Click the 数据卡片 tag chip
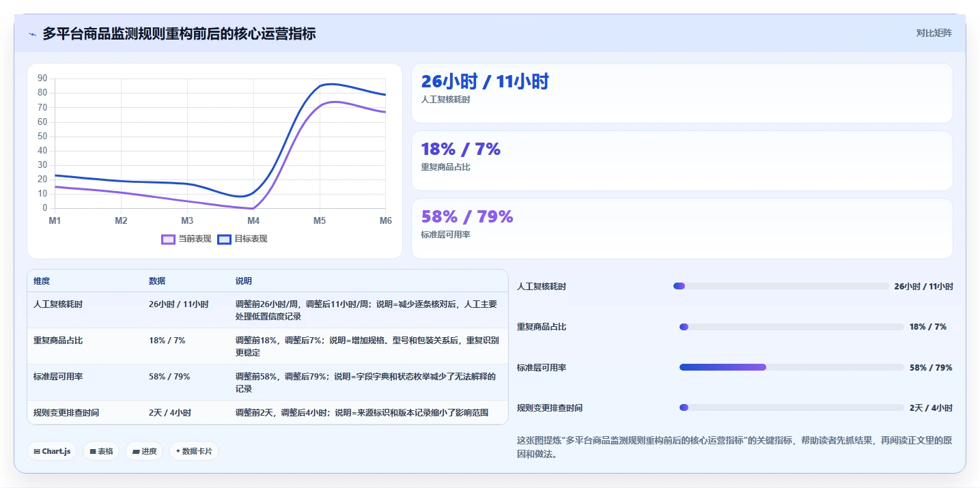The image size is (980, 488). point(194,451)
